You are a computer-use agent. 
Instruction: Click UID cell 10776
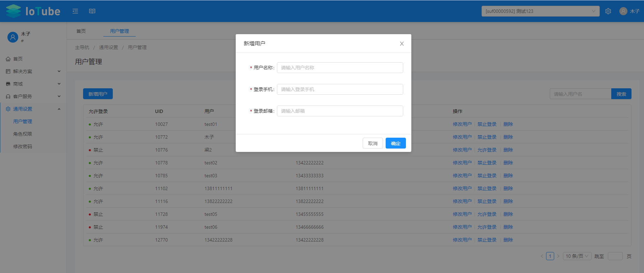coord(161,150)
